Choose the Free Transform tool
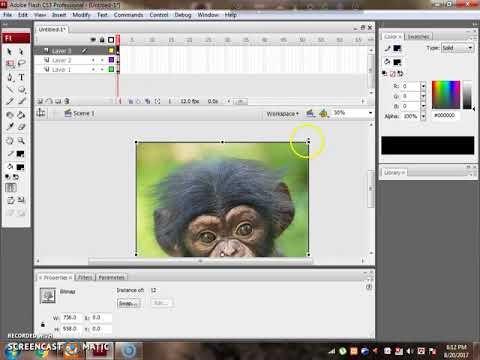Screen dimensions: 480x360 click(10, 63)
